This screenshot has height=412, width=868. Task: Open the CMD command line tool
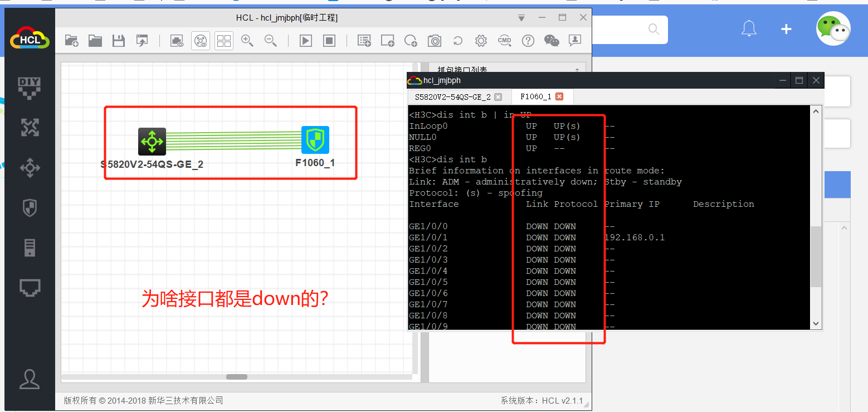pos(505,40)
